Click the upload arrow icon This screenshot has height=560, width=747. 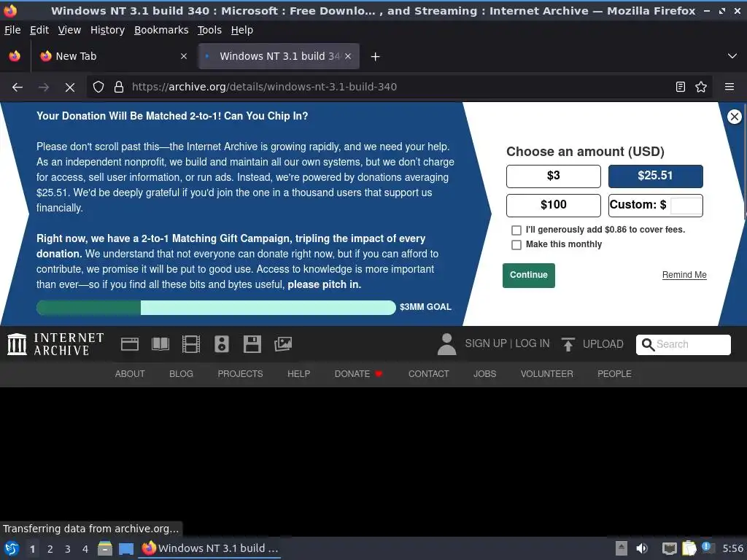pos(568,344)
